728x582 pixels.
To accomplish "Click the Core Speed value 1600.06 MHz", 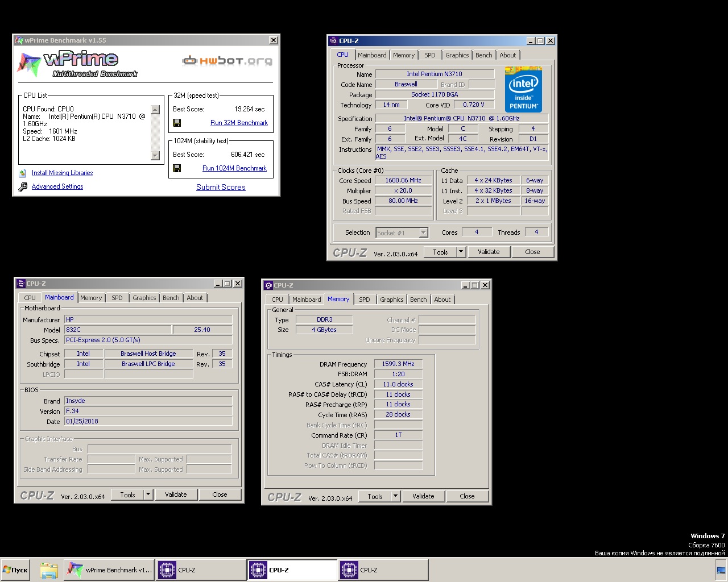I will click(403, 180).
